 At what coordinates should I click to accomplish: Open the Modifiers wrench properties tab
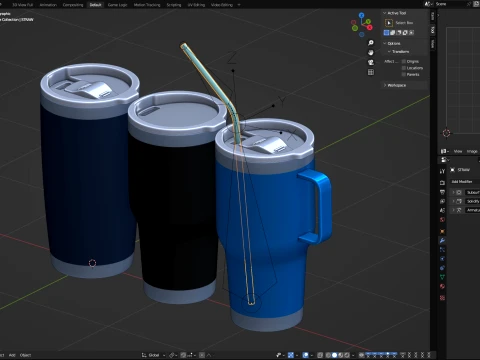coord(442,240)
